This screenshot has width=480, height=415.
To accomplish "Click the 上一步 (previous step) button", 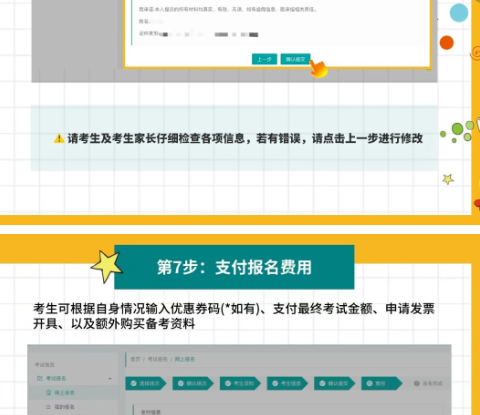I will [x=264, y=59].
